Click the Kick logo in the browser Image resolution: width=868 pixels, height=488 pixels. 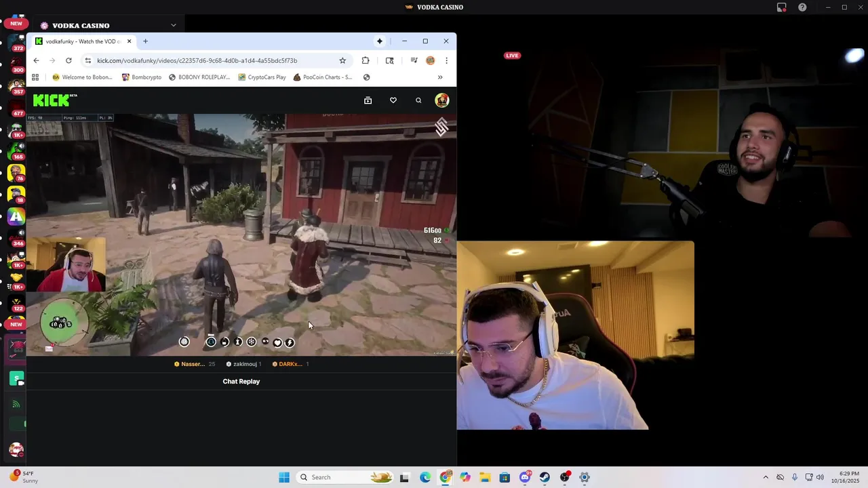tap(54, 100)
